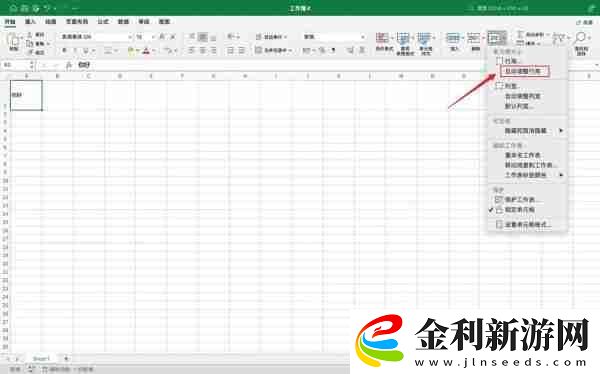Switch to the 视图 (View) ribbon tab
The height and width of the screenshot is (374, 600).
164,22
